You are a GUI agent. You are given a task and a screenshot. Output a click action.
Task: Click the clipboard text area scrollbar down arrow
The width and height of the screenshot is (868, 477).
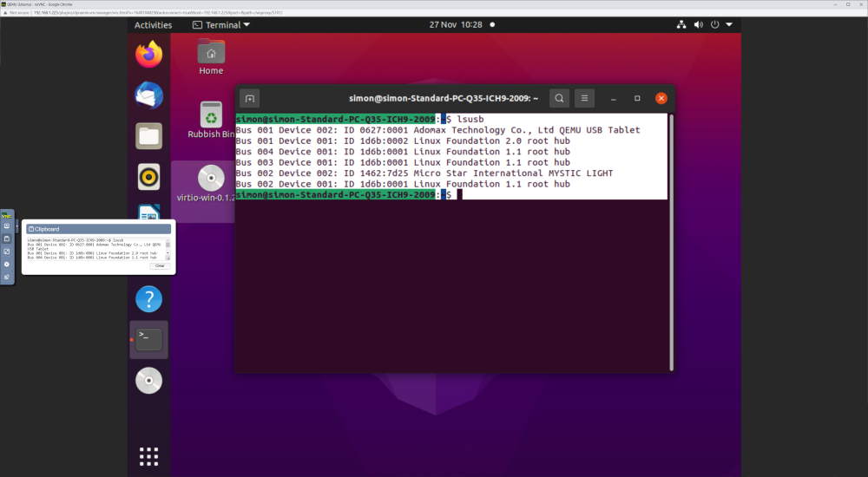point(168,253)
